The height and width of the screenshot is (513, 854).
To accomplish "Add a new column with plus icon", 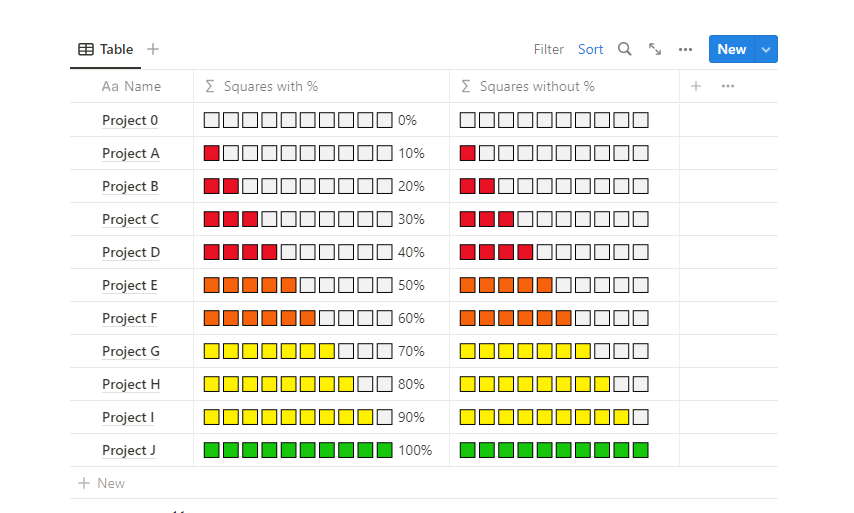I will [x=696, y=86].
